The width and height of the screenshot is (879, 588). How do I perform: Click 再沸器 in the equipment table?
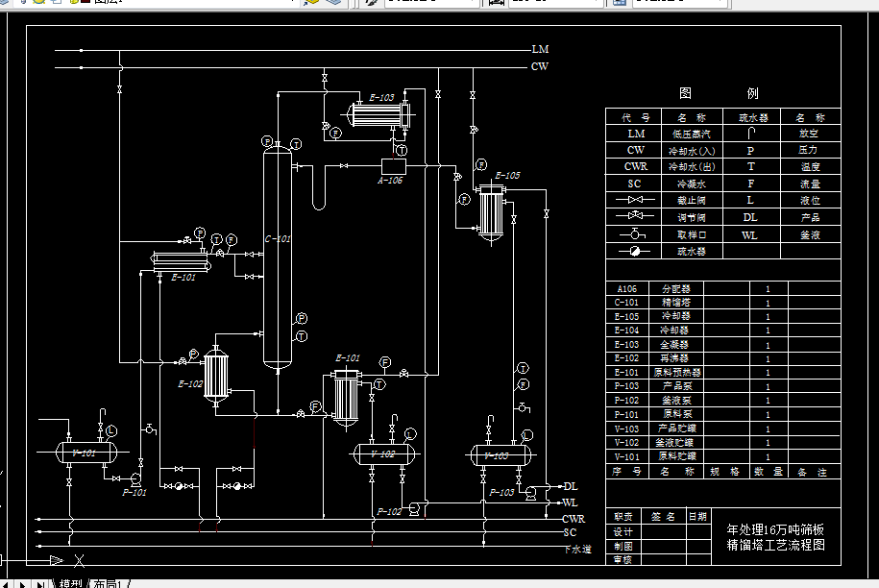[674, 358]
